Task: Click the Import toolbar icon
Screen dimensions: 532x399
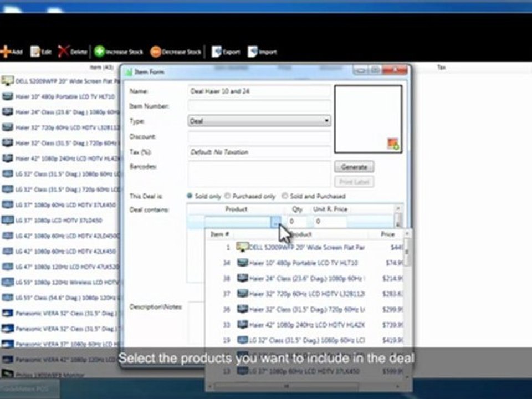Action: tap(253, 52)
